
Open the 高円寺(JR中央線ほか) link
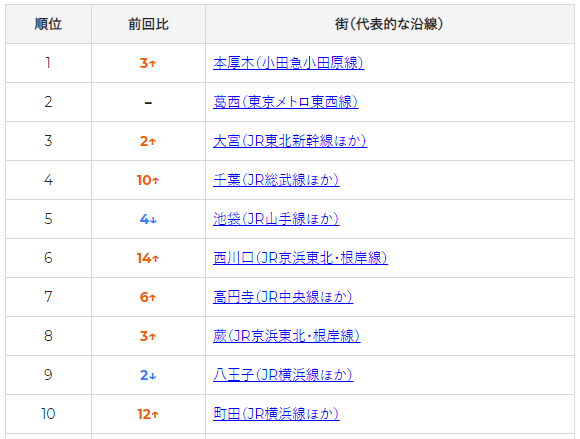(283, 297)
